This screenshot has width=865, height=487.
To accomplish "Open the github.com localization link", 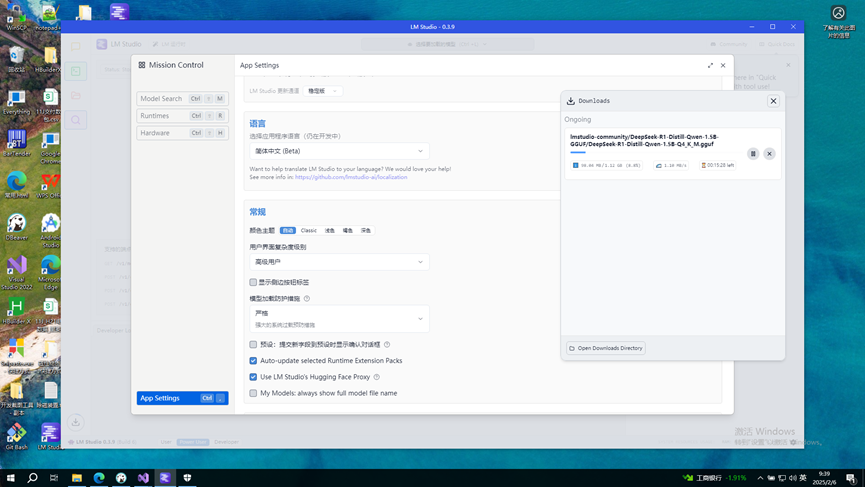I will click(351, 177).
